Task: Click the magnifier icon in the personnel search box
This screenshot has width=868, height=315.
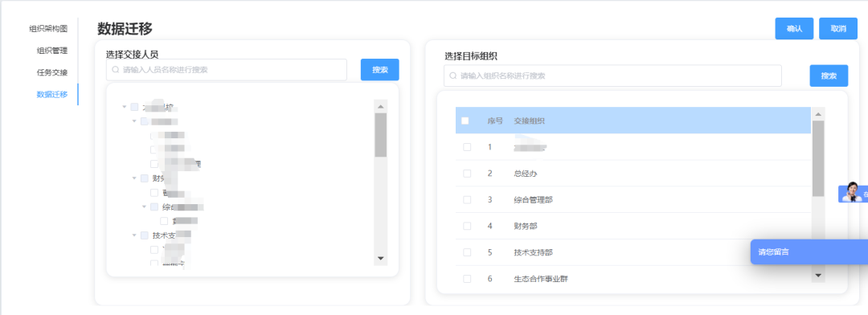Action: pyautogui.click(x=115, y=70)
